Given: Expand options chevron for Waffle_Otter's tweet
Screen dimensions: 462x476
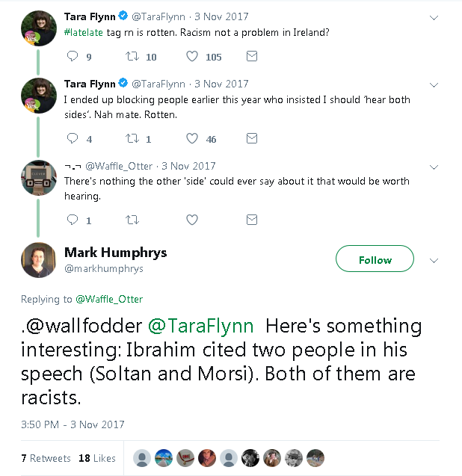Looking at the screenshot, I should pyautogui.click(x=434, y=166).
